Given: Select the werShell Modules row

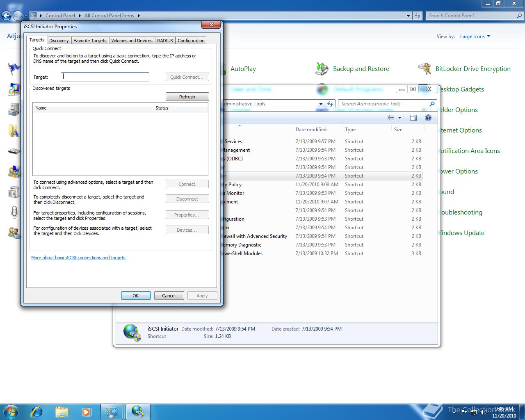Looking at the screenshot, I should 322,253.
